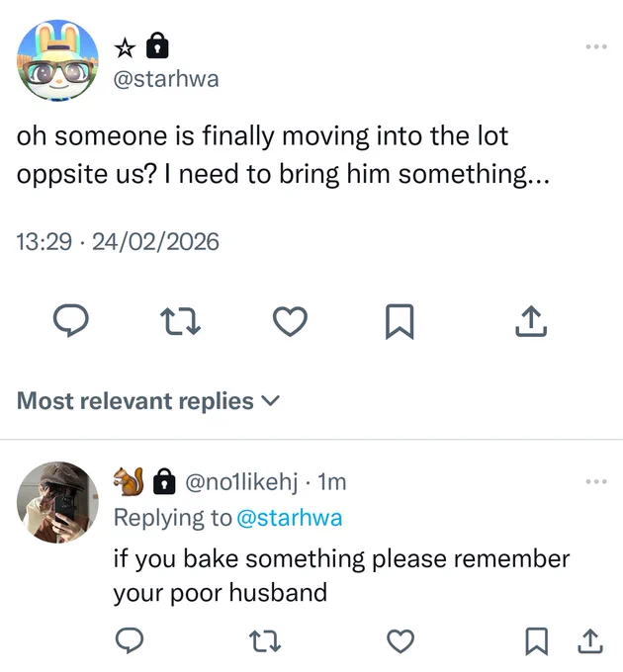Image resolution: width=623 pixels, height=672 pixels.
Task: Click the @starhwa handle under star name
Action: click(166, 79)
